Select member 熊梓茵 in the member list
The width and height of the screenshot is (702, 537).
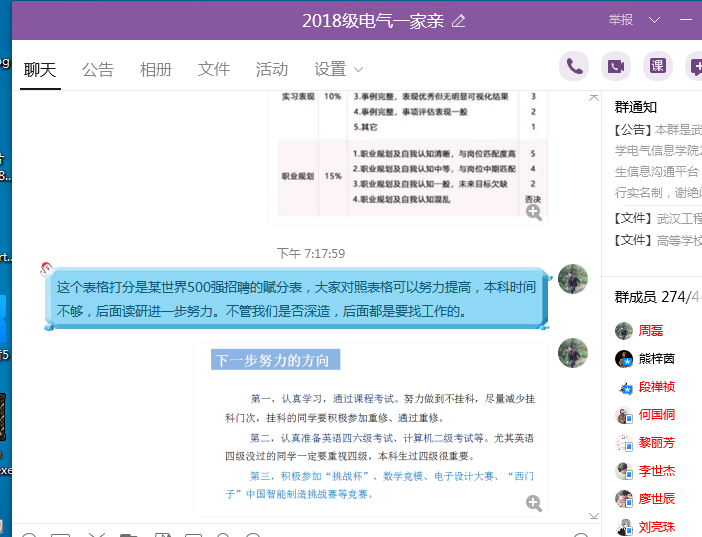[x=656, y=359]
